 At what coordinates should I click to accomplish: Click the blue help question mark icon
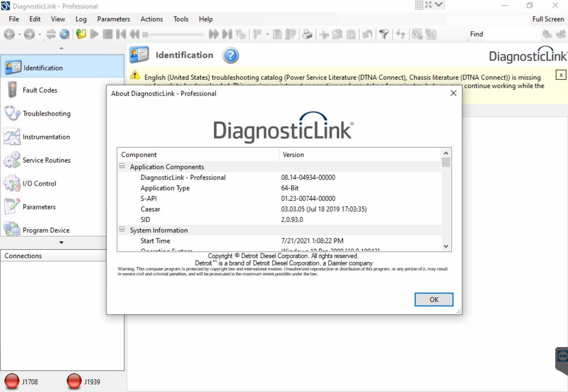click(230, 55)
